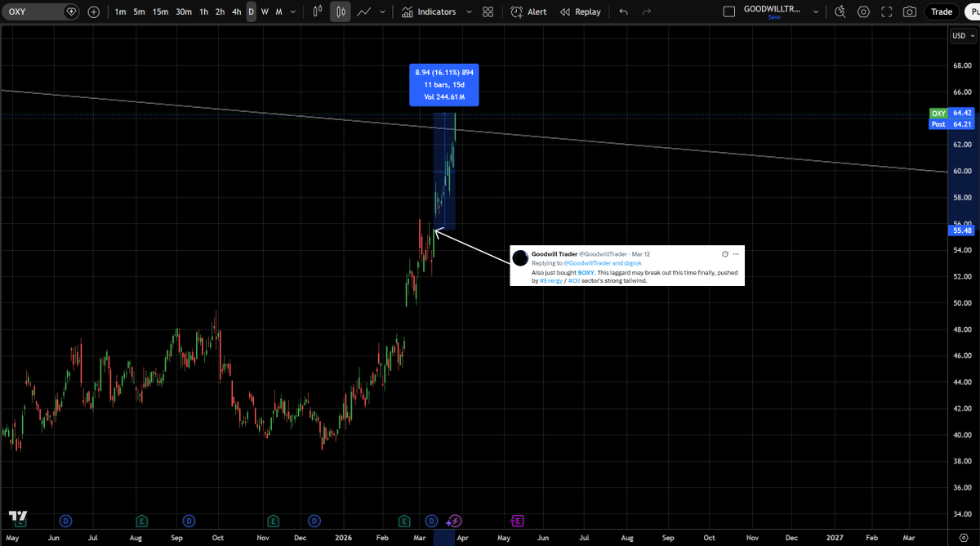Open the purple lightning event marker

pyautogui.click(x=456, y=521)
